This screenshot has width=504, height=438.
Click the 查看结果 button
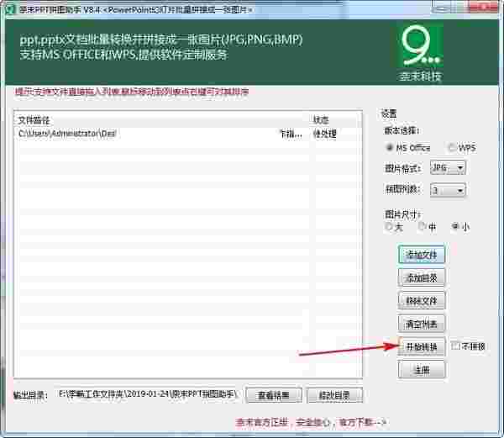tap(274, 395)
